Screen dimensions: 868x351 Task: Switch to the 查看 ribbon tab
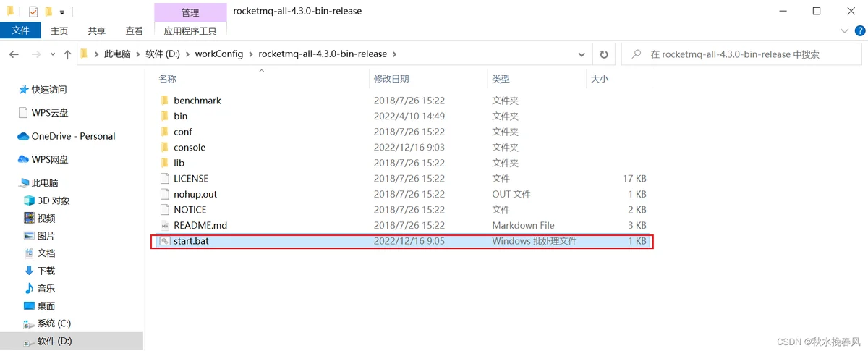[135, 31]
